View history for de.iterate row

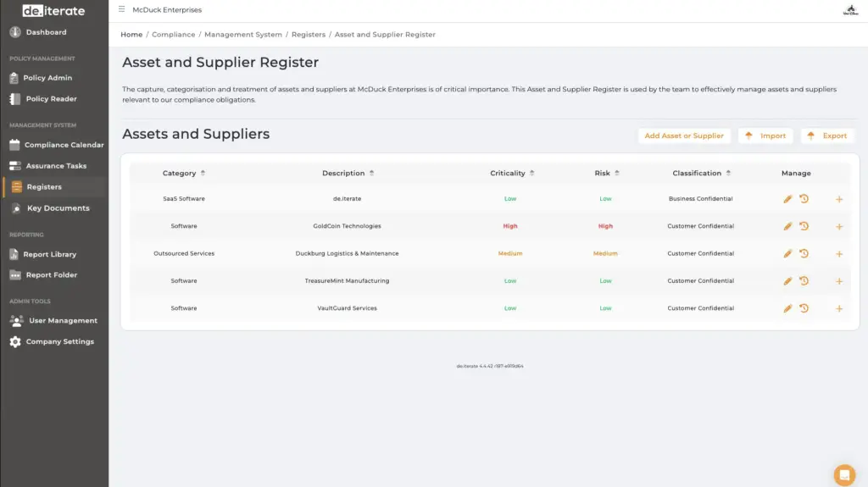(804, 199)
